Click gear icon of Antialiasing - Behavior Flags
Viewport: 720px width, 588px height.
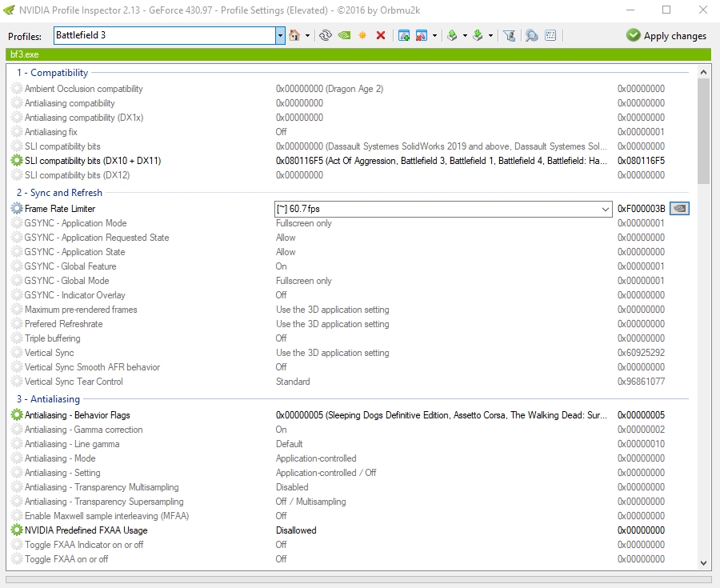coord(17,415)
